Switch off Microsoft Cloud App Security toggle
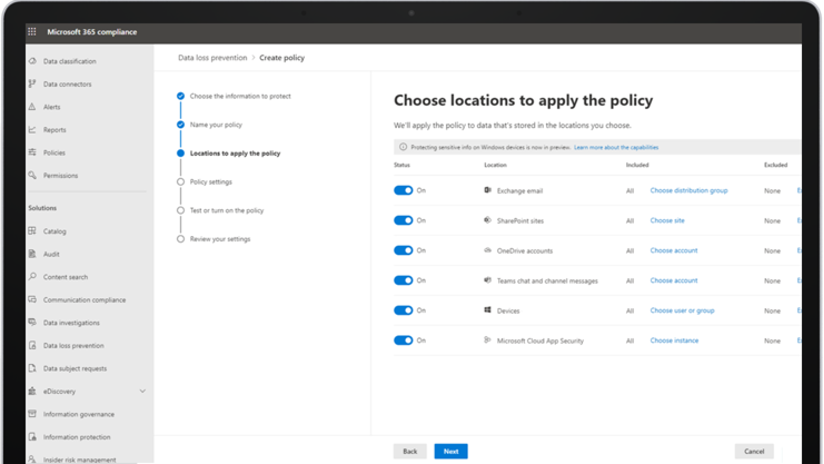 (x=404, y=340)
